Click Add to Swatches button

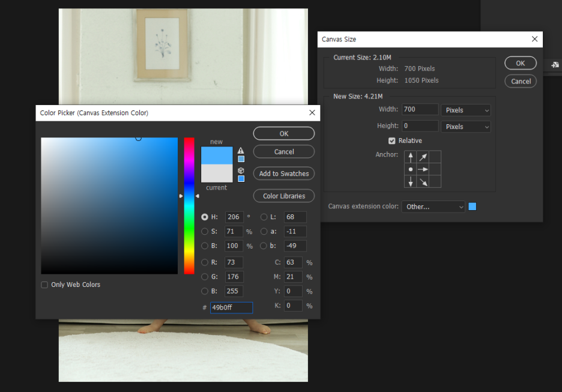click(284, 173)
